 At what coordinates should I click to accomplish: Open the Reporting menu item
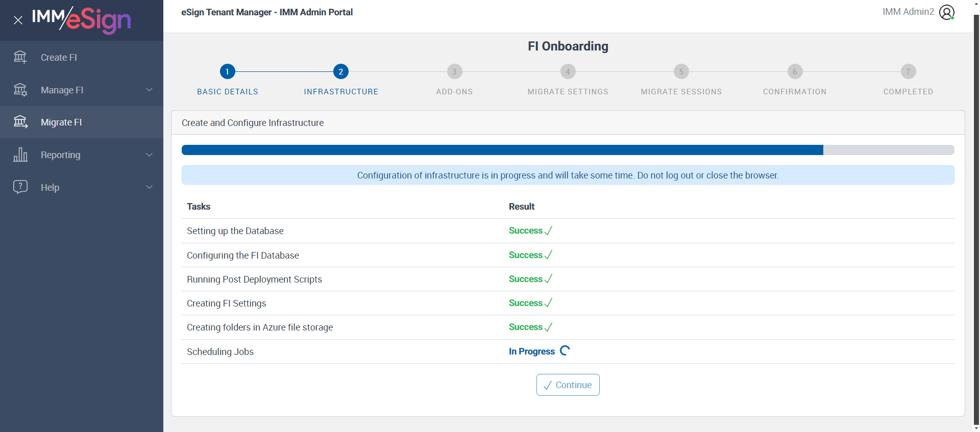[82, 155]
